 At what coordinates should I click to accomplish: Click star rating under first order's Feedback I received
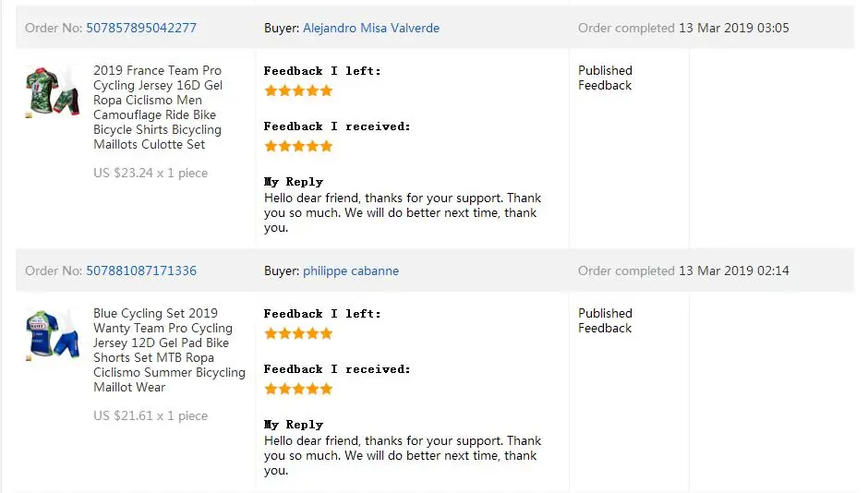(x=298, y=146)
